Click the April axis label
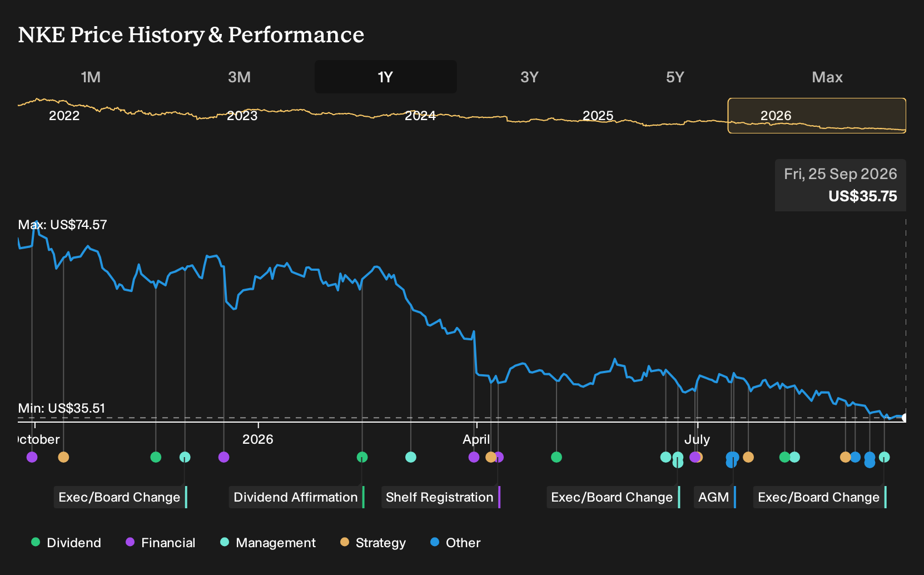The height and width of the screenshot is (575, 924). 476,439
